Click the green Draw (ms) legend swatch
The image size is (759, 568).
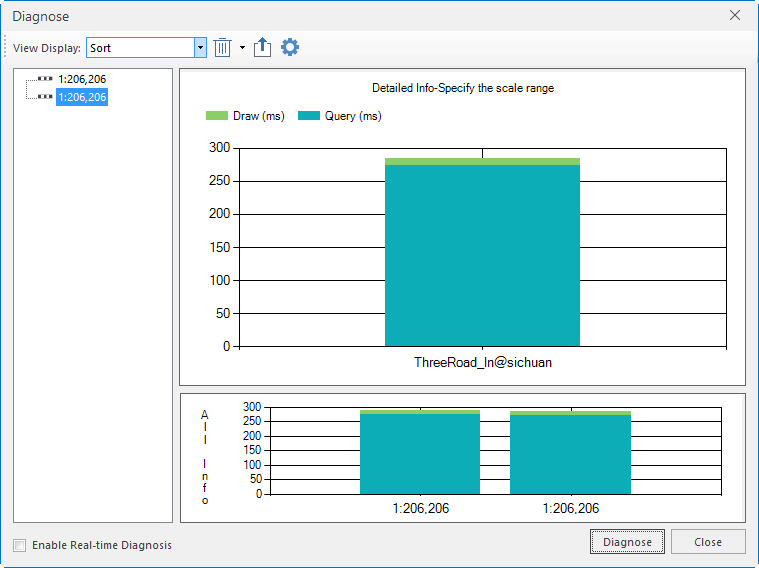pos(217,116)
